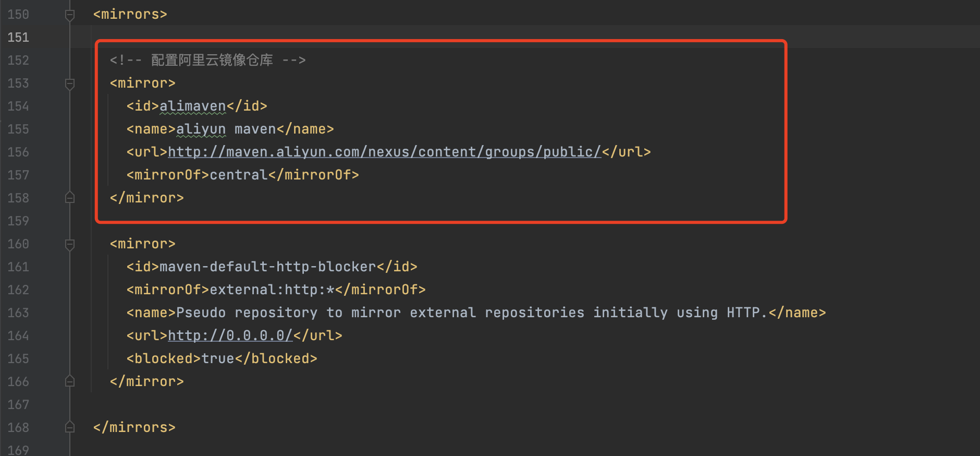The width and height of the screenshot is (980, 456).
Task: Collapse the mirrors block fold marker
Action: click(70, 15)
